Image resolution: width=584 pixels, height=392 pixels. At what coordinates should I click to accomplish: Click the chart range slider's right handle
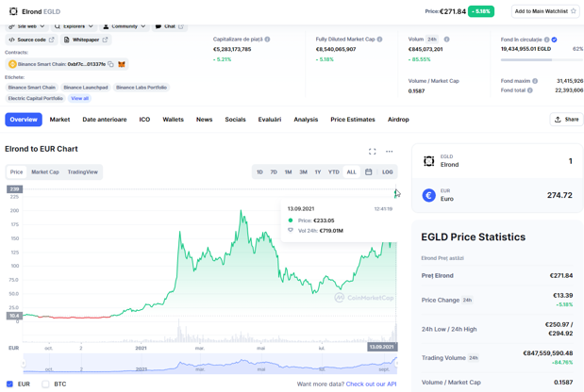(396, 364)
